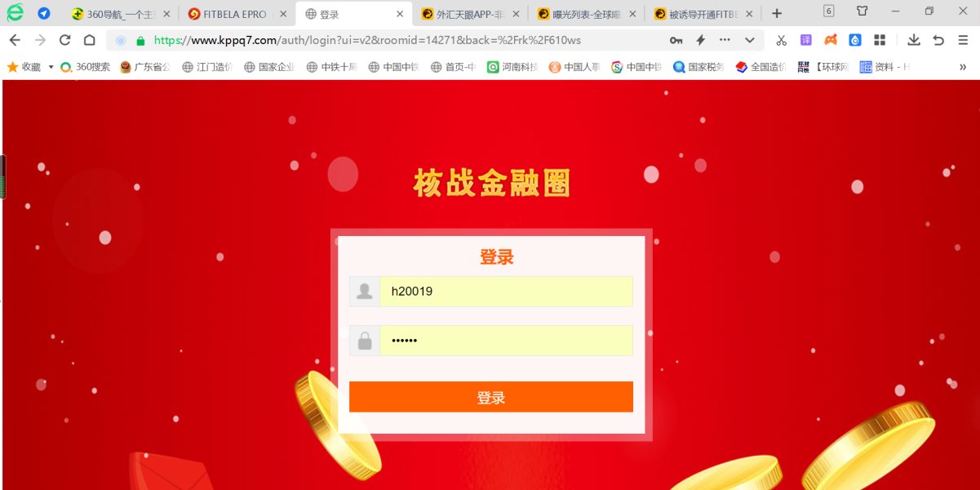
Task: Click the password input field
Action: [x=506, y=341]
